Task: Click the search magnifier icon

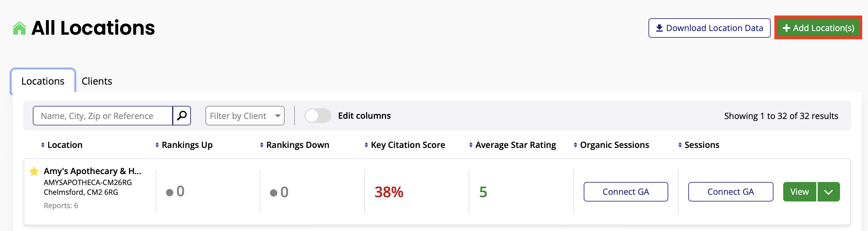Action: (182, 116)
